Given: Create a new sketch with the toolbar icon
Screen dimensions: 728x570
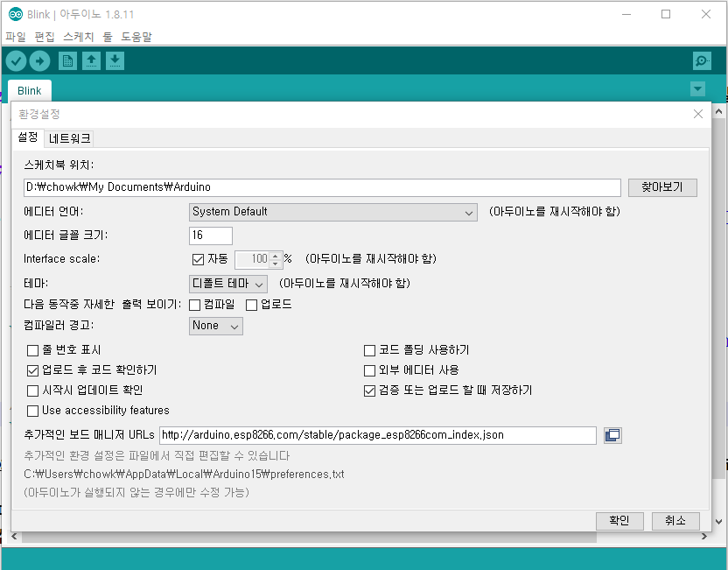Looking at the screenshot, I should coord(67,61).
